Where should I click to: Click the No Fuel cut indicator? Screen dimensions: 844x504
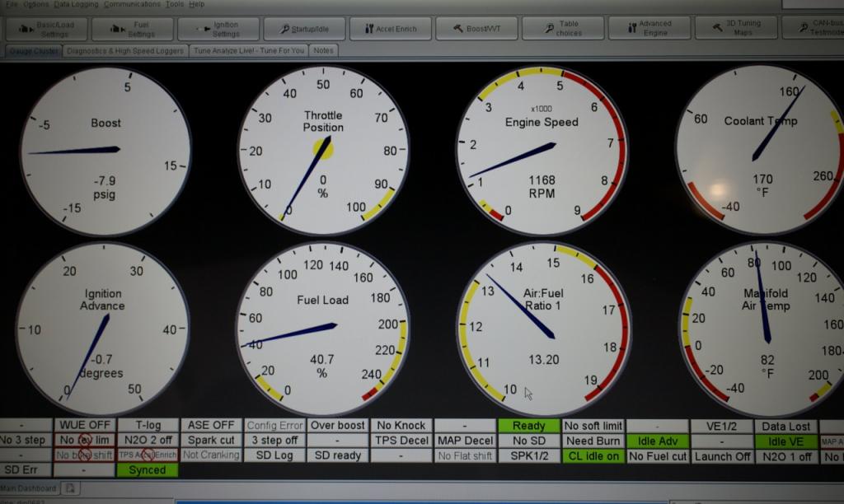(x=657, y=456)
